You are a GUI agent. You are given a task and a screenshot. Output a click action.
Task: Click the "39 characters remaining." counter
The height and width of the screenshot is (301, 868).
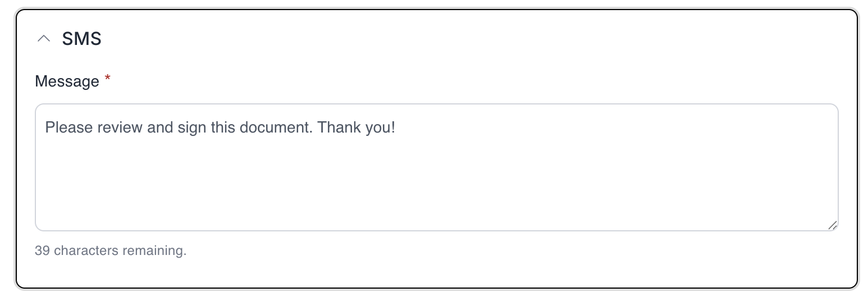pos(111,250)
